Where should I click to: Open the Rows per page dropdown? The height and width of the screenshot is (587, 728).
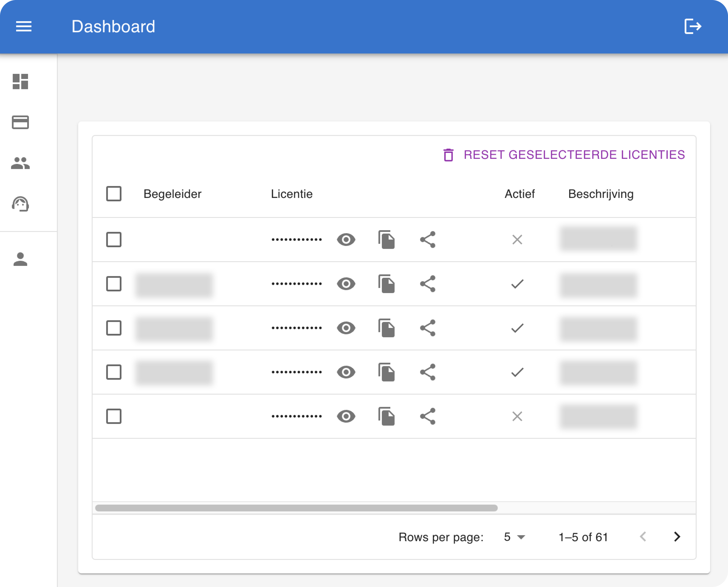pyautogui.click(x=513, y=537)
